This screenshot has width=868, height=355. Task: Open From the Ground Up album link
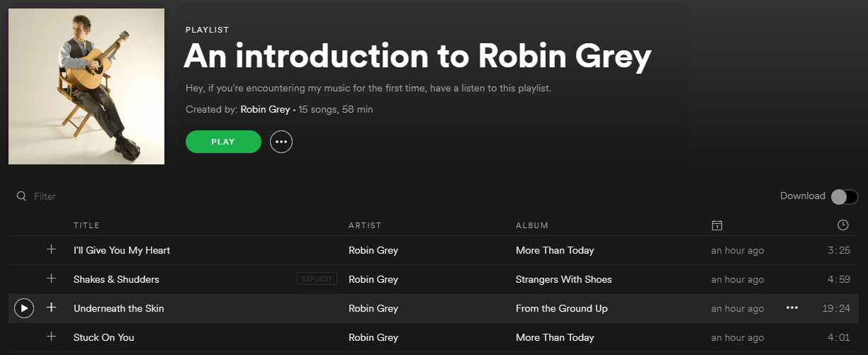[562, 308]
